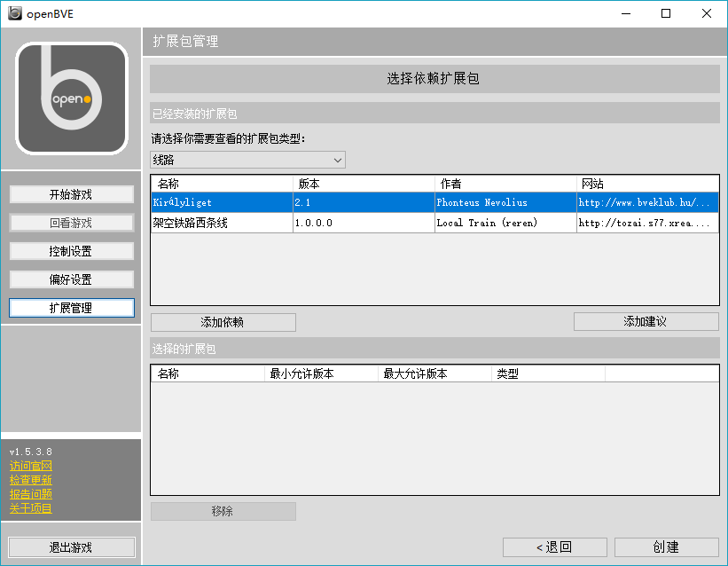Screen dimensions: 728x566
Task: Click version cell 1.0.0.0
Action: (364, 223)
